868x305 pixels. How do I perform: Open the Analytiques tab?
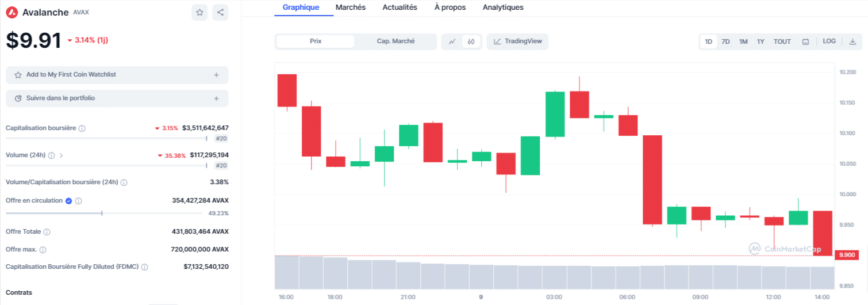pos(503,7)
